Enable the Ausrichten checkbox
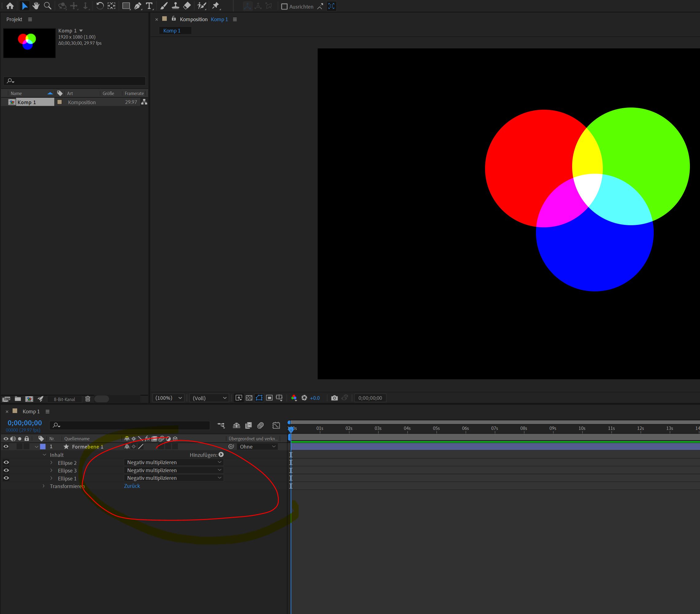Screen dimensions: 700x614 coord(284,6)
